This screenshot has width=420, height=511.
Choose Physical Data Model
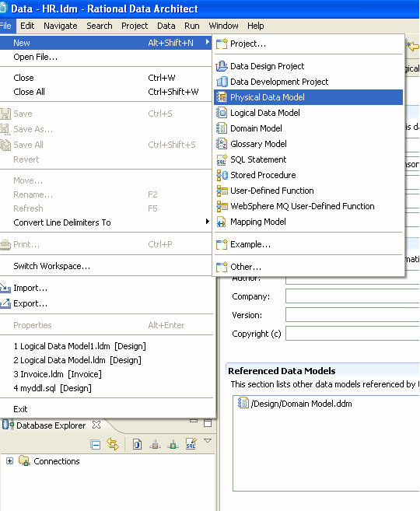[308, 97]
